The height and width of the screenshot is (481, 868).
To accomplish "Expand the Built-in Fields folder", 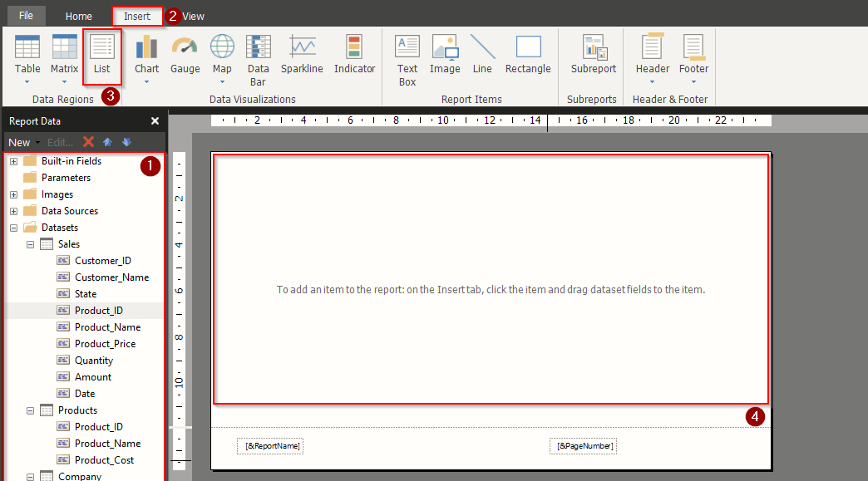I will [12, 160].
